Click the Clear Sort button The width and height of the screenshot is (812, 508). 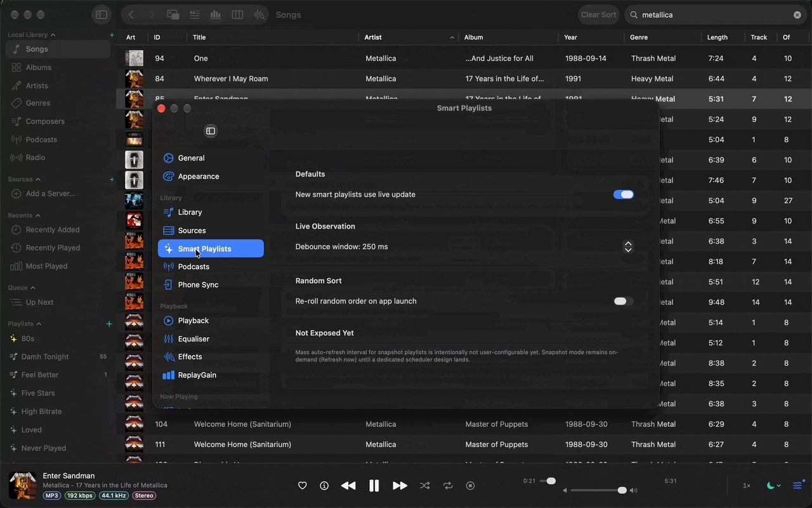point(598,15)
